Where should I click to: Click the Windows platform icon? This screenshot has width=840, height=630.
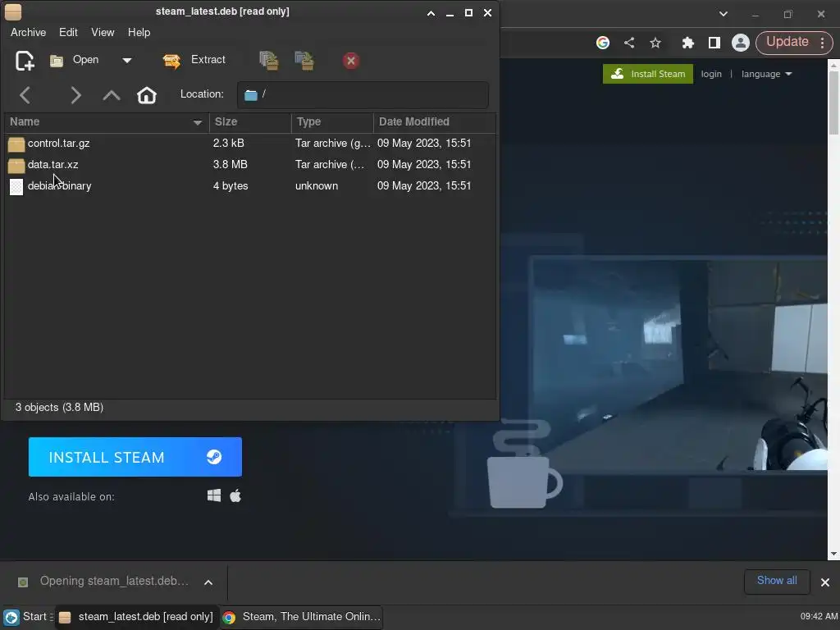point(214,495)
